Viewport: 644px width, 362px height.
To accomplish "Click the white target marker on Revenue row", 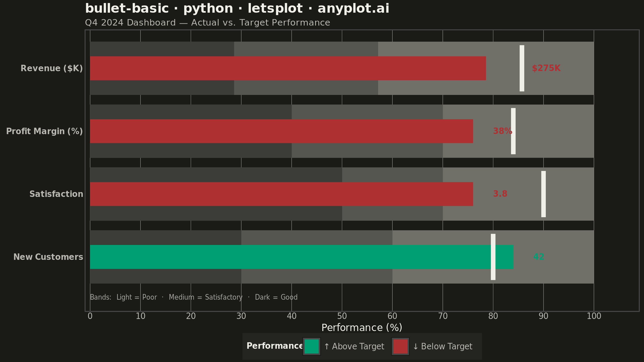I will coord(522,68).
